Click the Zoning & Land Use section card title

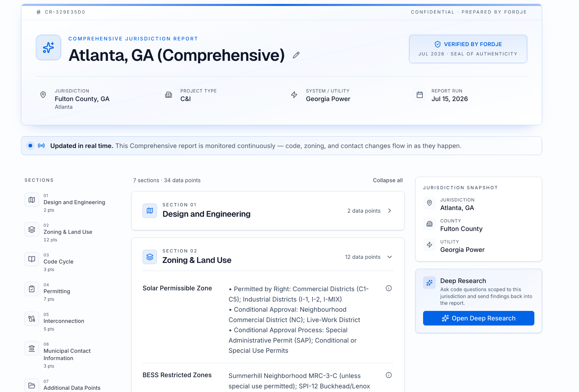tap(197, 260)
